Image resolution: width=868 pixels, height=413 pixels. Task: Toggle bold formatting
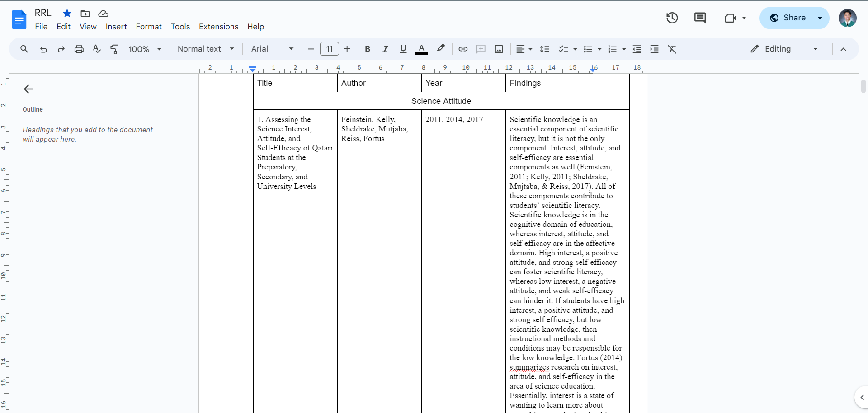368,49
